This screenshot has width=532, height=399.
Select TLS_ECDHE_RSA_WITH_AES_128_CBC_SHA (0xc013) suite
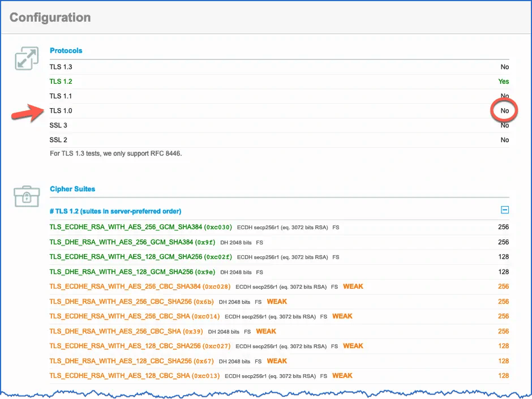[x=134, y=376]
